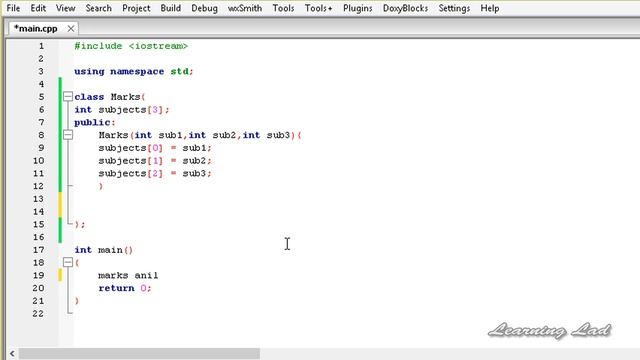Open the Build menu
The height and width of the screenshot is (360, 640).
coord(171,8)
